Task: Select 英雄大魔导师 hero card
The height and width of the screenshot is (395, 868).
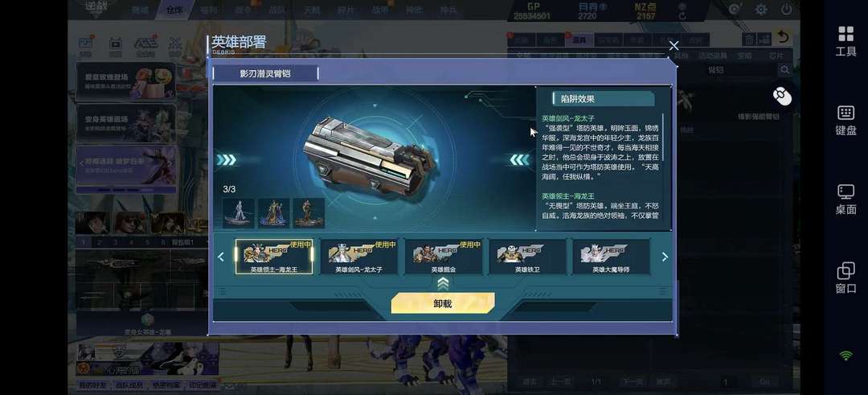Action: 611,257
